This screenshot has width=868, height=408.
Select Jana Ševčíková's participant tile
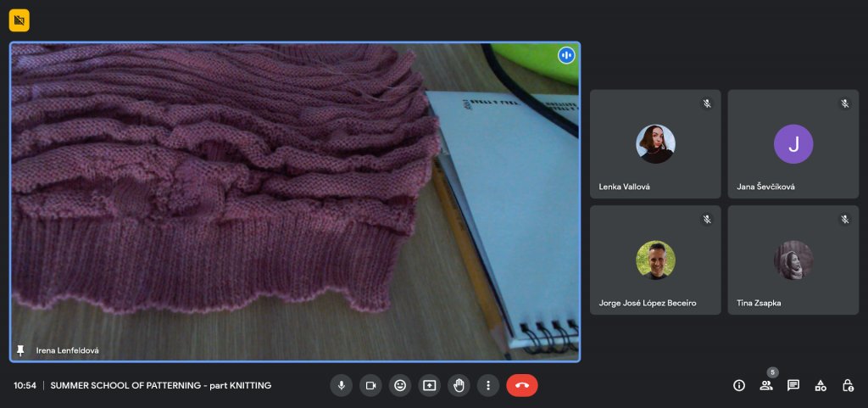793,144
